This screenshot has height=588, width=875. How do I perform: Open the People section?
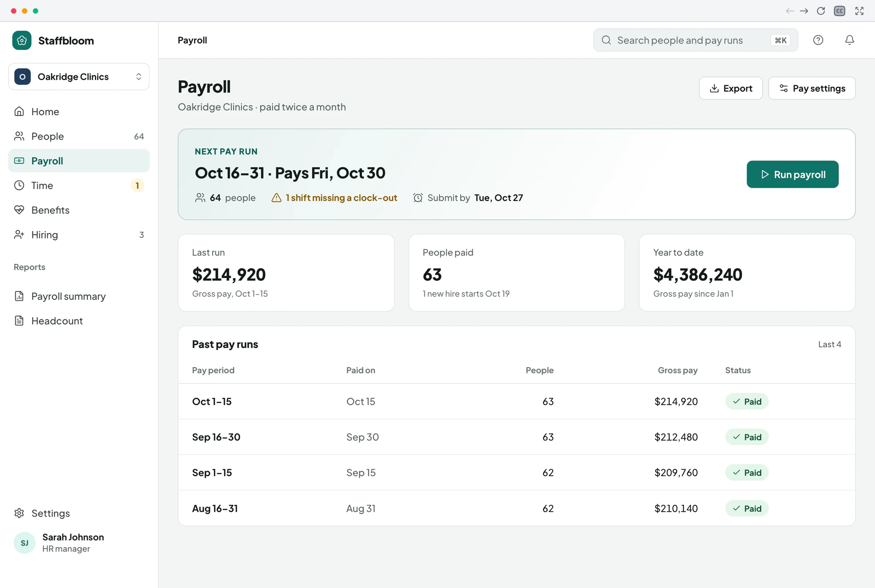click(79, 136)
